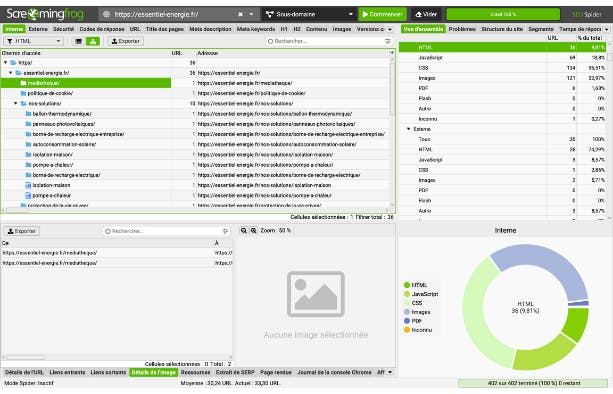Open the HTML filter dropdown
The height and width of the screenshot is (394, 613).
click(34, 41)
